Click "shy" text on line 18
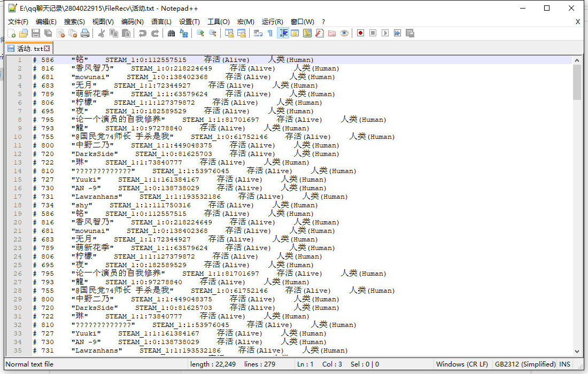This screenshot has height=374, width=588. point(82,205)
